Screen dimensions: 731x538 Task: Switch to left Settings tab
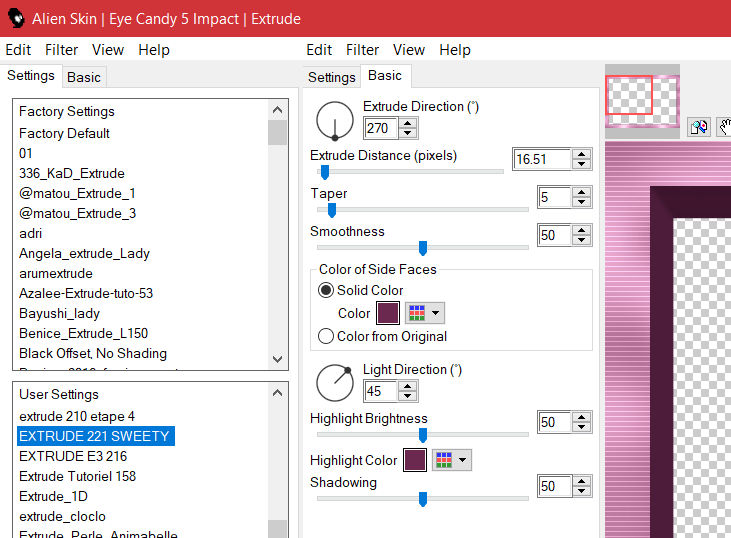pos(31,76)
